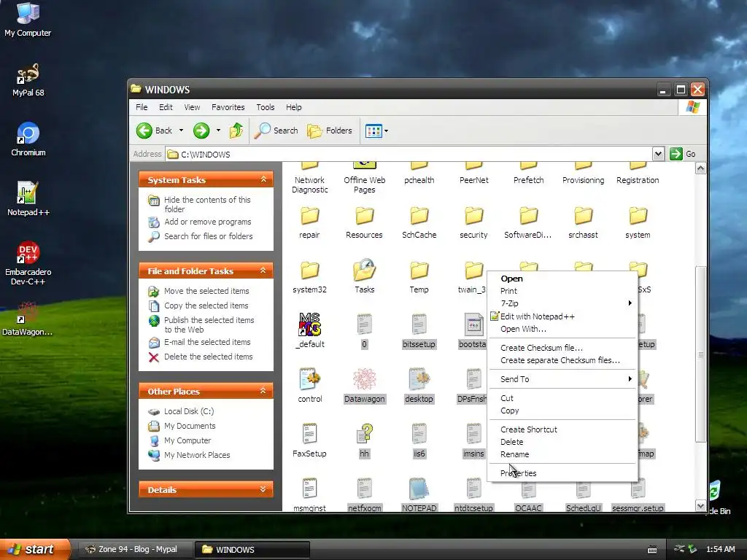Go Back in the Explorer toolbar
747x560 pixels.
click(x=154, y=131)
